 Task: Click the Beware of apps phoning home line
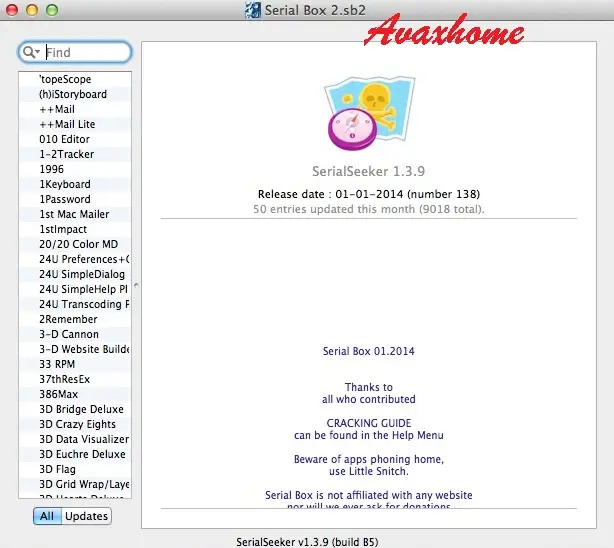pos(368,459)
